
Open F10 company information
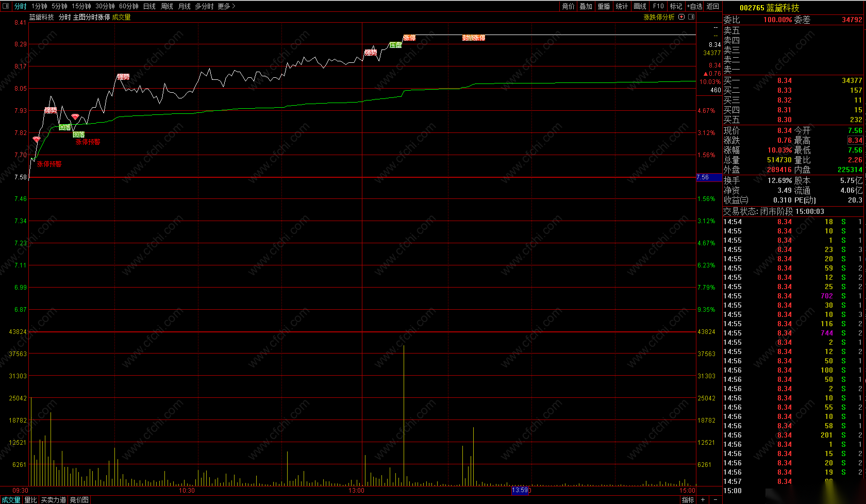[658, 6]
